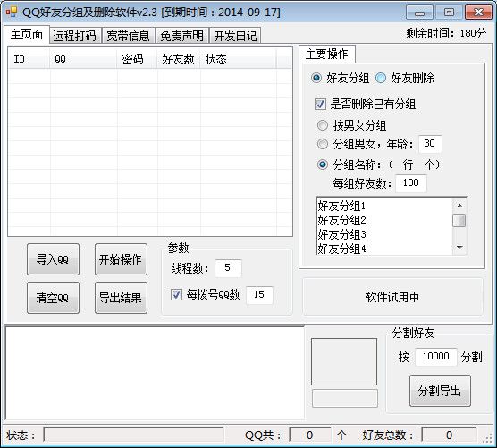Click the 好友分组4 line in the list
The width and height of the screenshot is (497, 448).
[341, 249]
